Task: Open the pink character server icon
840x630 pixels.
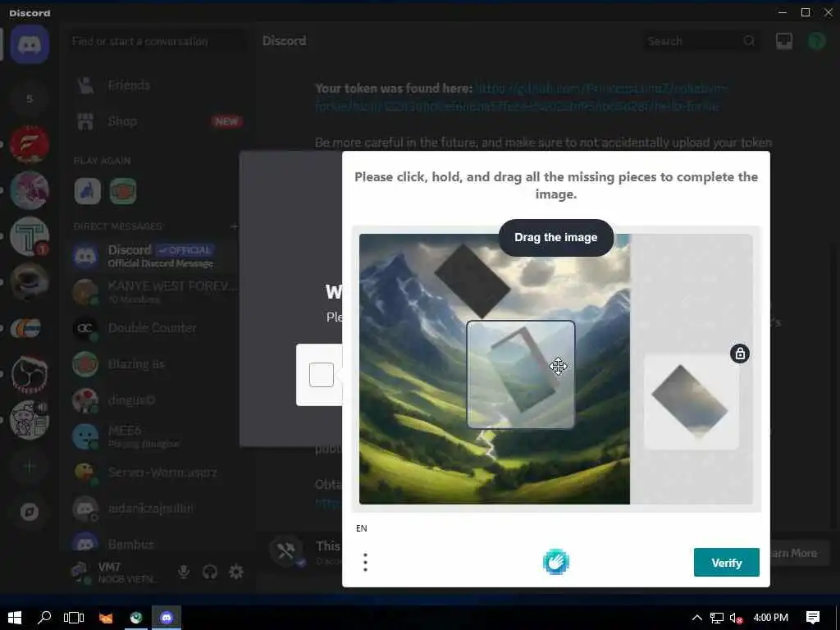Action: pos(30,190)
